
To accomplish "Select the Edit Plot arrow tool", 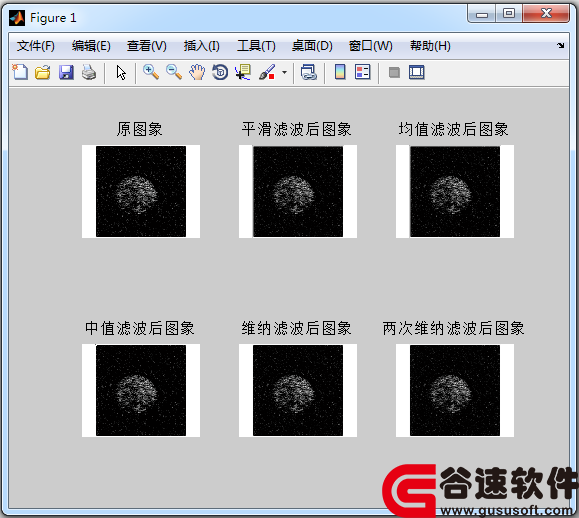I will click(x=121, y=73).
